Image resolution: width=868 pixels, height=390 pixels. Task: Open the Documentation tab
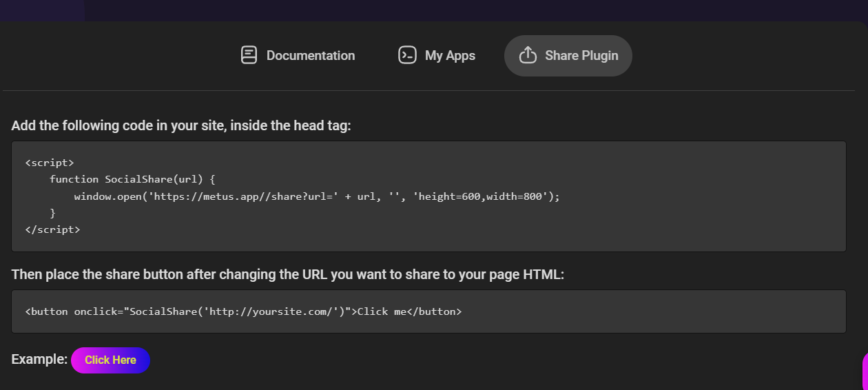pyautogui.click(x=310, y=56)
